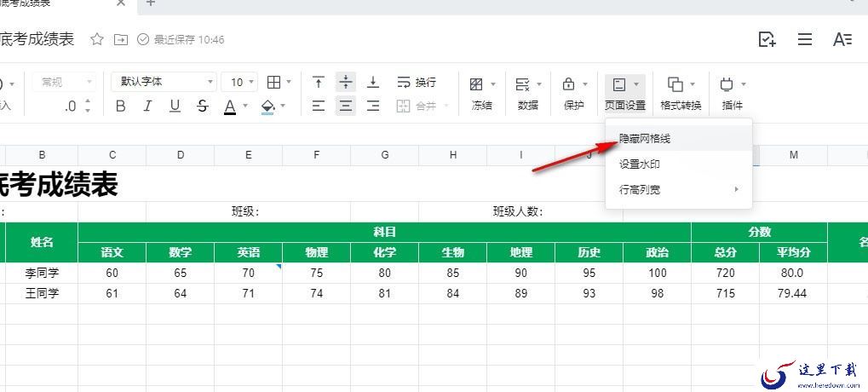Star the document as favorite
Viewport: 868px width, 392px height.
pyautogui.click(x=97, y=39)
